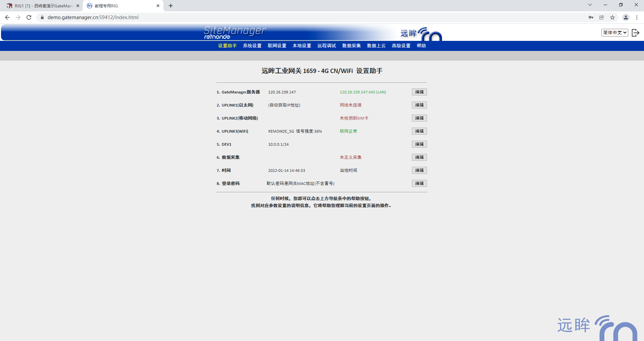Click the red 未检测到SIM卡 status text
644x341 pixels.
point(354,118)
